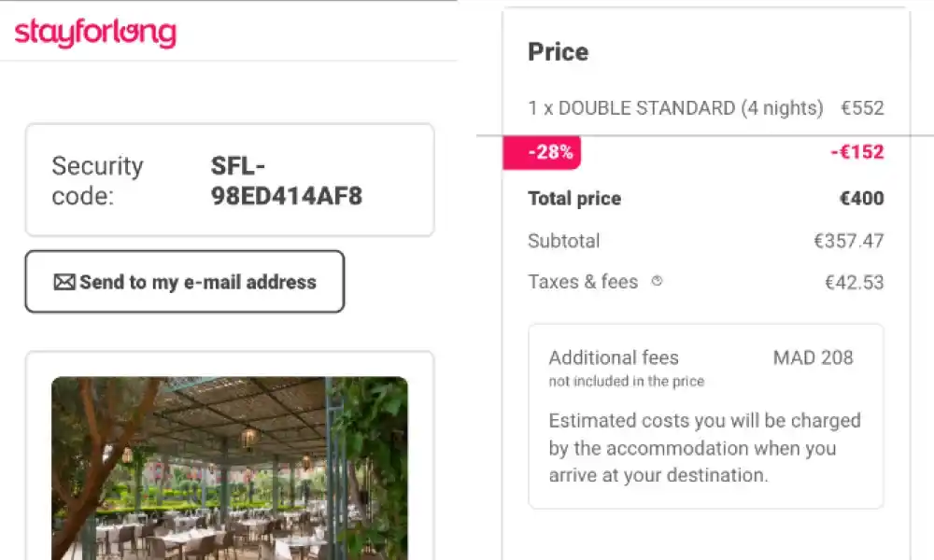934x560 pixels.
Task: Click the Taxes & fees label
Action: (583, 282)
